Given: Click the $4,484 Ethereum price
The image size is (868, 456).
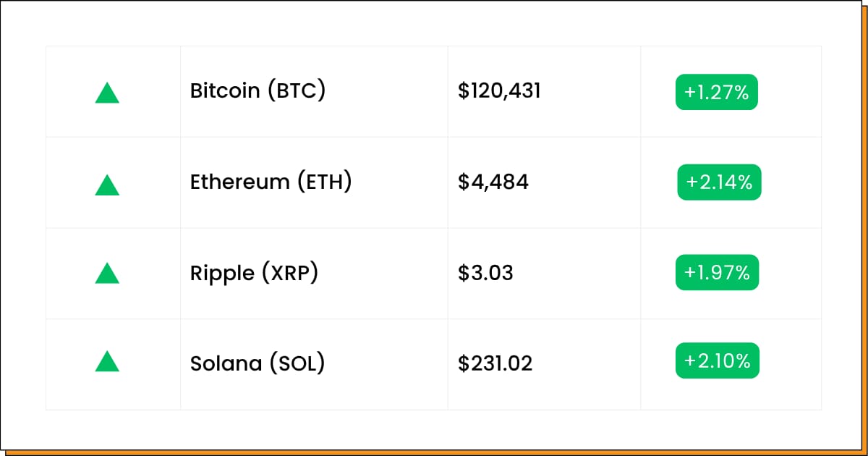Looking at the screenshot, I should pyautogui.click(x=493, y=182).
